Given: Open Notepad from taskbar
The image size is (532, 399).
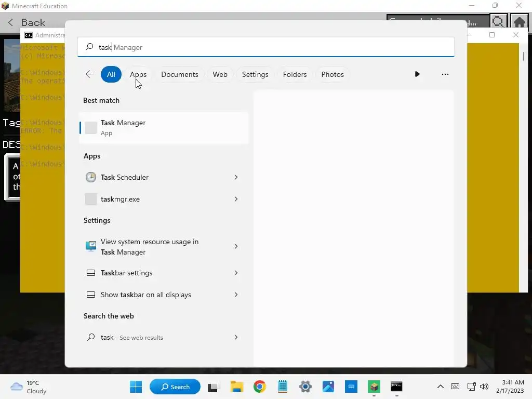Looking at the screenshot, I should pyautogui.click(x=282, y=387).
